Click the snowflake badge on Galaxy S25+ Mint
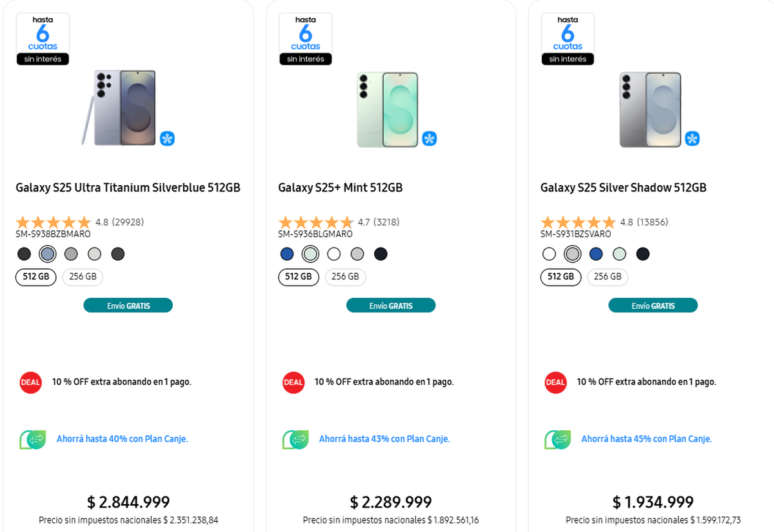The height and width of the screenshot is (532, 774). point(430,139)
